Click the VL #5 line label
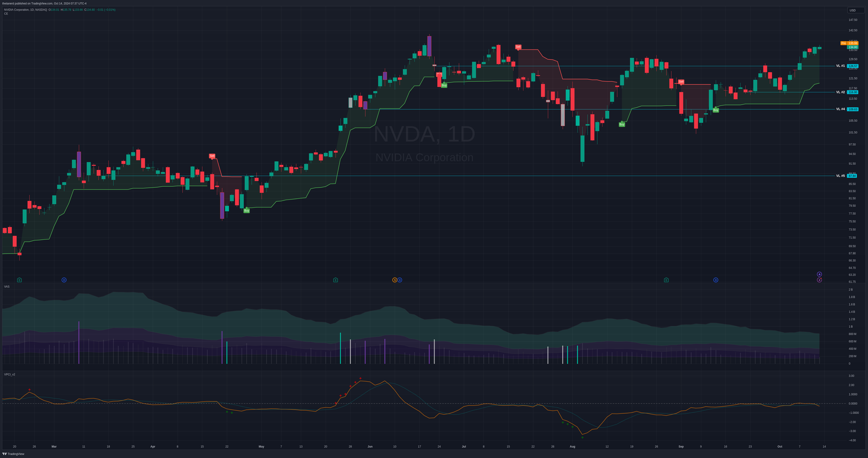This screenshot has height=458, width=868. (841, 176)
